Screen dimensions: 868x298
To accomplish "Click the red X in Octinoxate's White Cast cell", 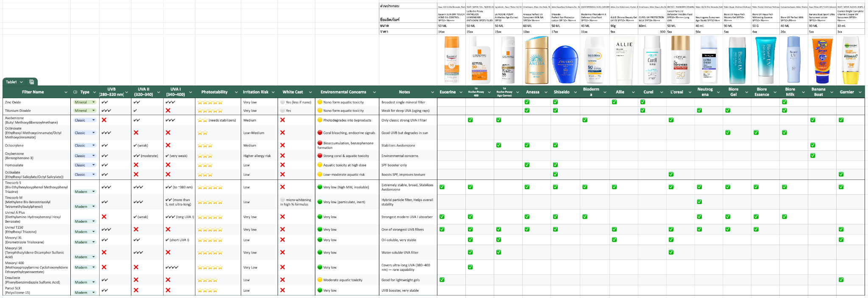I will 283,132.
